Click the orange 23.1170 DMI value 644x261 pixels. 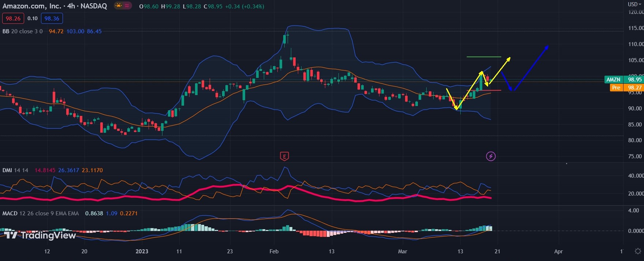point(92,170)
